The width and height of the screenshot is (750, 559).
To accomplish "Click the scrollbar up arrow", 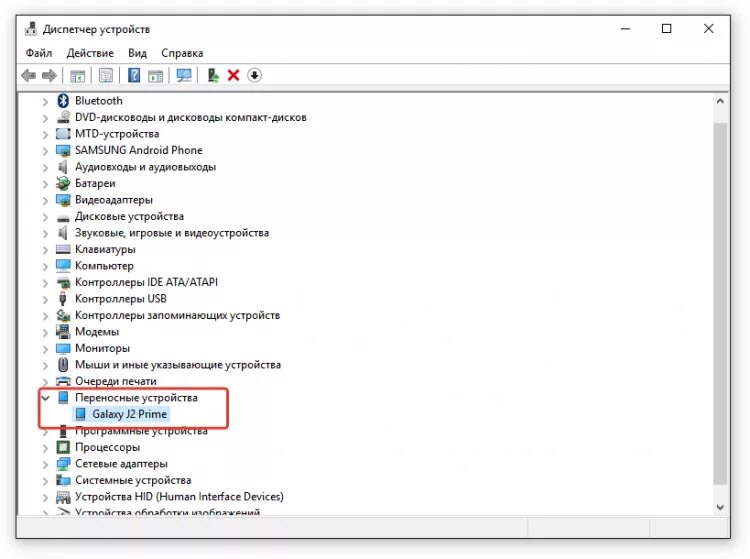I will tap(720, 101).
